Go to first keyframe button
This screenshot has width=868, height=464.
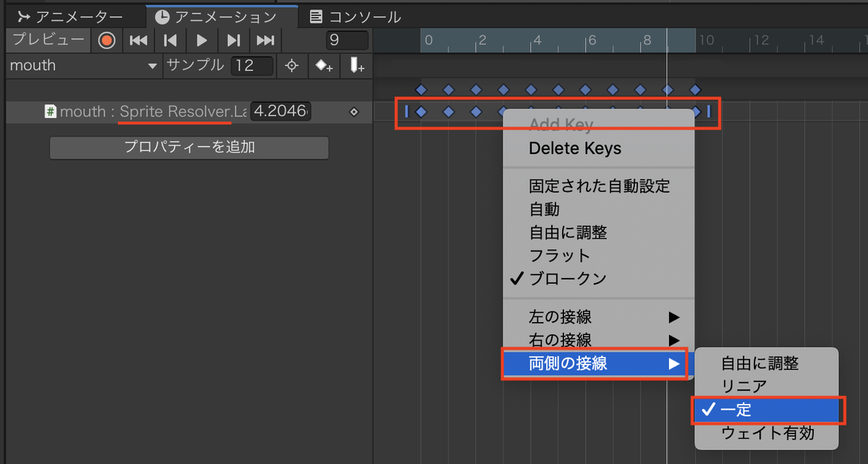138,41
